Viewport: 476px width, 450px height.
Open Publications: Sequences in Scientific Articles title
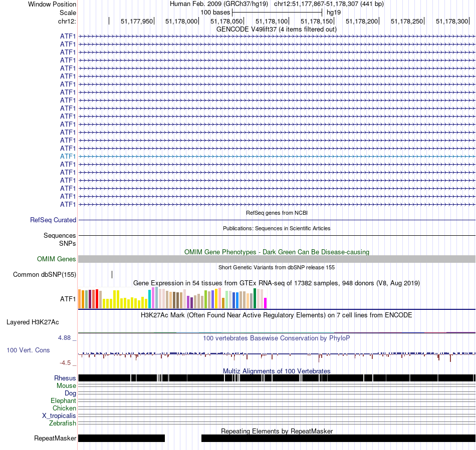pos(277,228)
